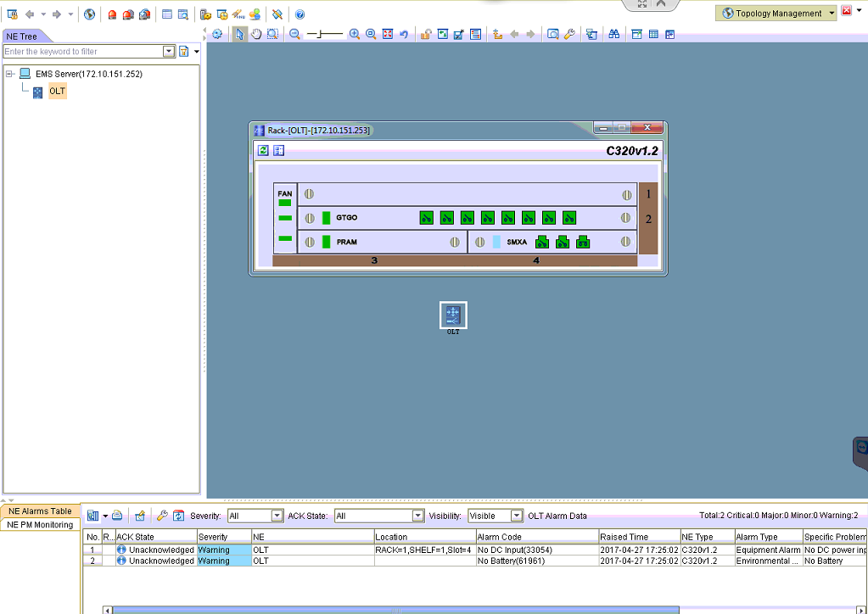Screen dimensions: 868x614
Task: Click the first port on GTGO card
Action: [x=426, y=218]
